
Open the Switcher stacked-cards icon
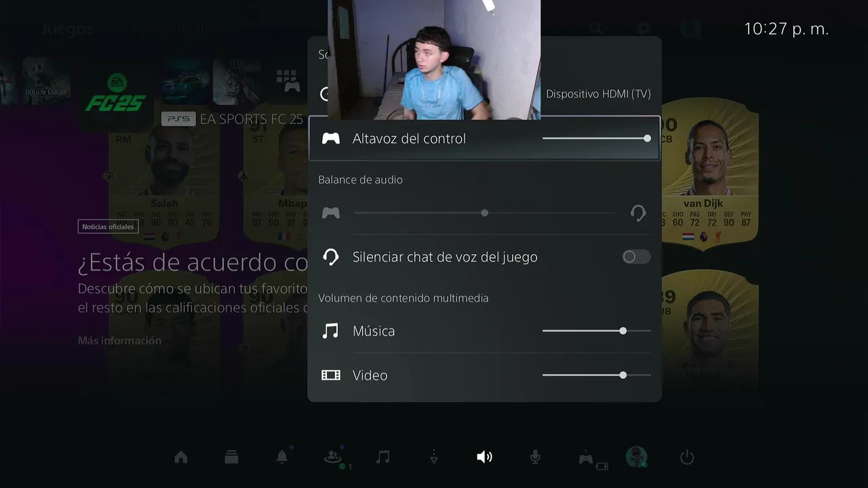(231, 457)
